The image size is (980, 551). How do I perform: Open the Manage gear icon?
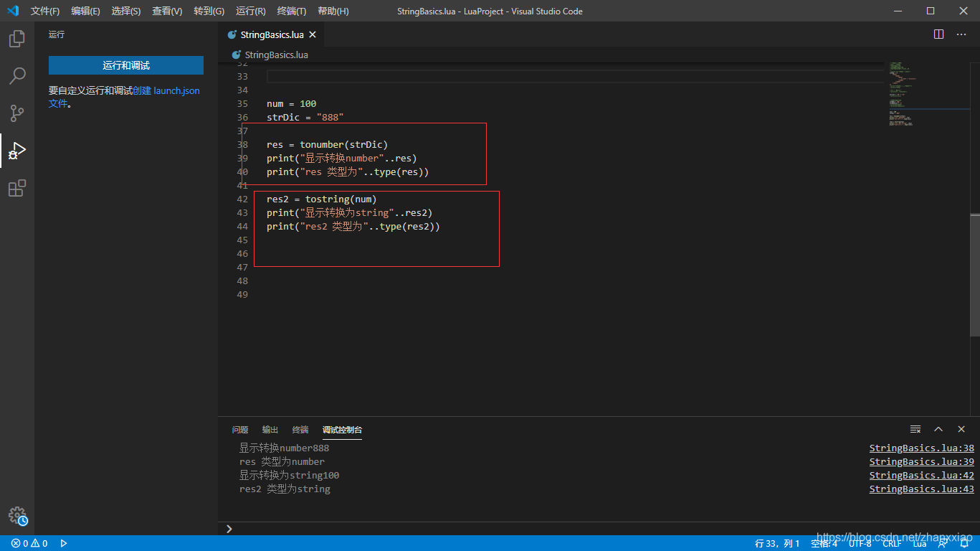coord(17,515)
